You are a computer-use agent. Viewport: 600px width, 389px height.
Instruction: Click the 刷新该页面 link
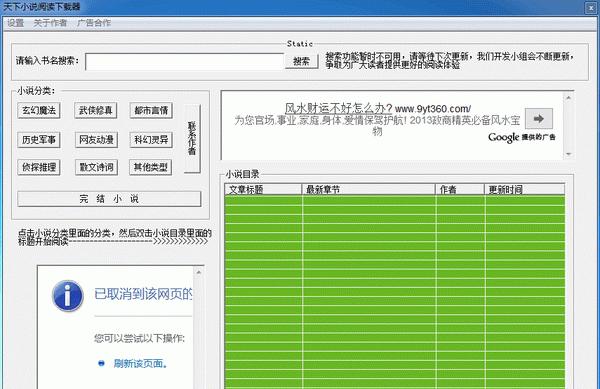pyautogui.click(x=140, y=363)
